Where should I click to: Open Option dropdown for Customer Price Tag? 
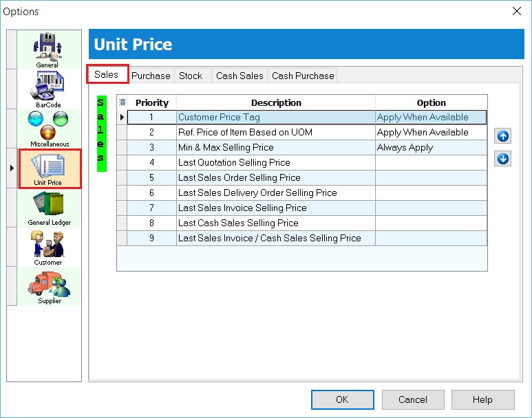(431, 118)
